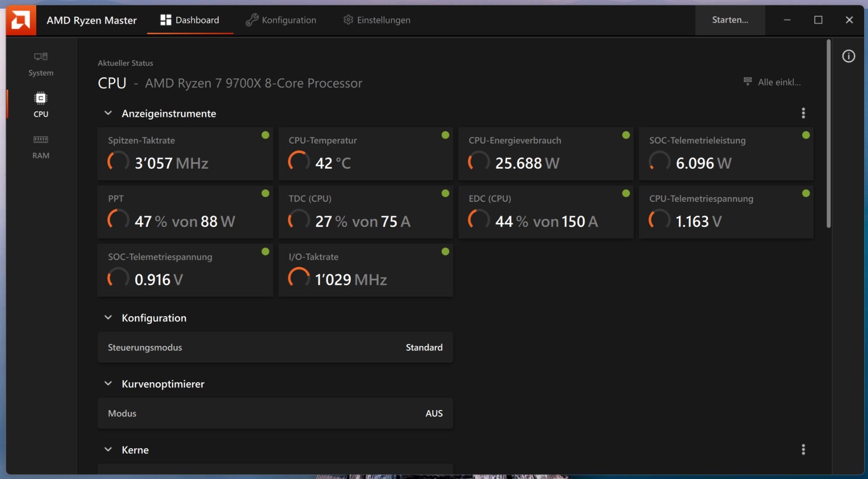Viewport: 868px width, 479px height.
Task: Click the 3'057 MHz peak clock value
Action: [172, 163]
